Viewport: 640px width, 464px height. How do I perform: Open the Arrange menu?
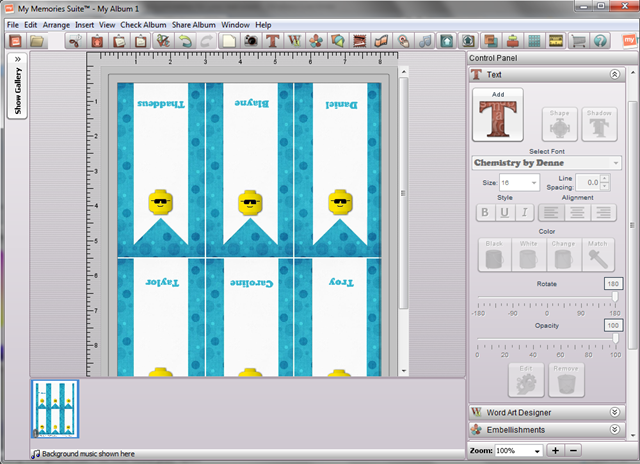point(56,24)
